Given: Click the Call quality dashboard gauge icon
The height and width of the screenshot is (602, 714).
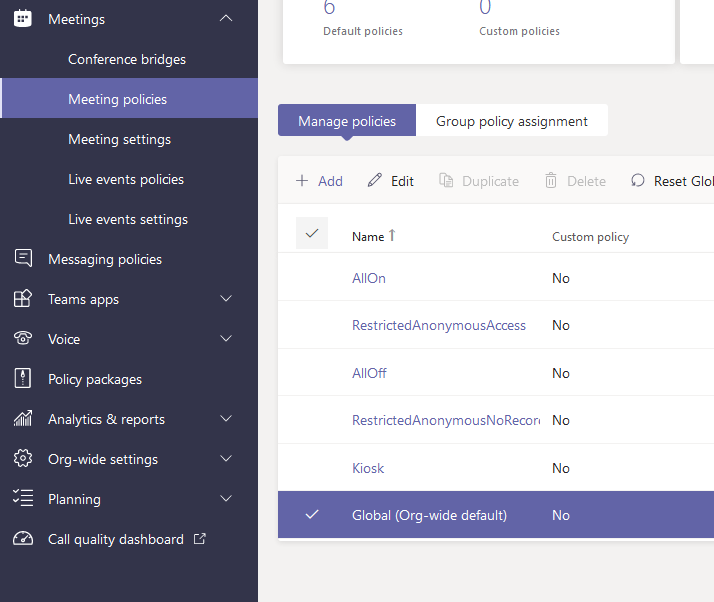Looking at the screenshot, I should coord(23,538).
